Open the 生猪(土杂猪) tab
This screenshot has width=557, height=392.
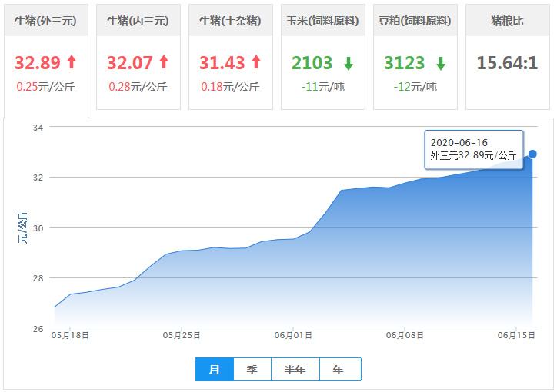pos(230,21)
